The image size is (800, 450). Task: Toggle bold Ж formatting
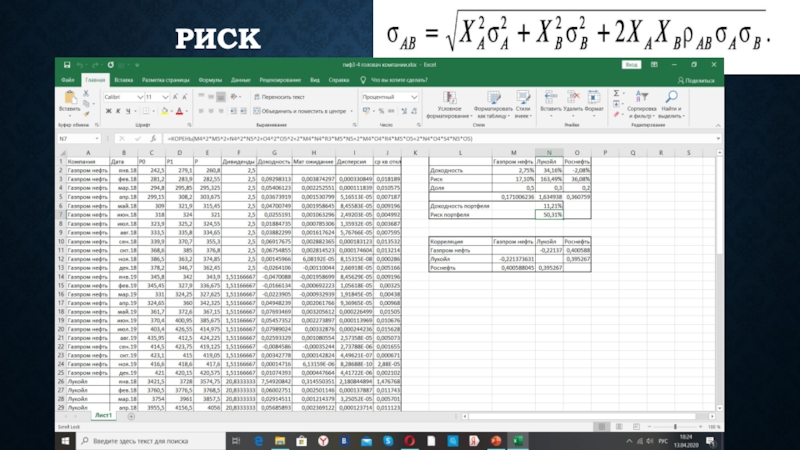point(108,111)
